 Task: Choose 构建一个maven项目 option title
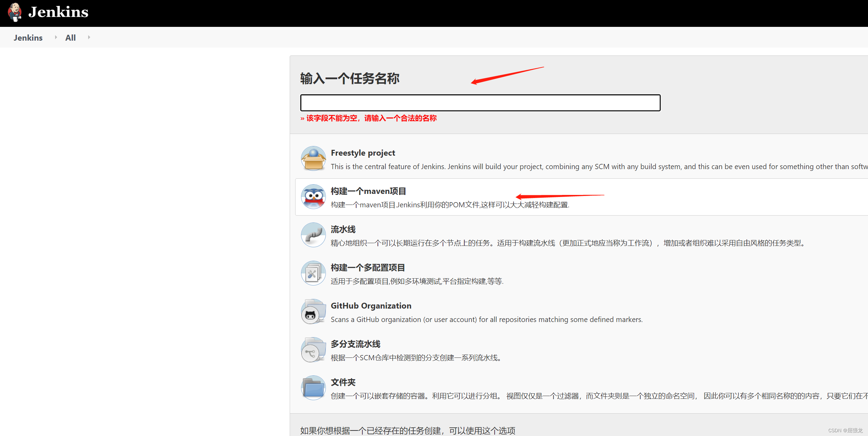click(x=368, y=191)
